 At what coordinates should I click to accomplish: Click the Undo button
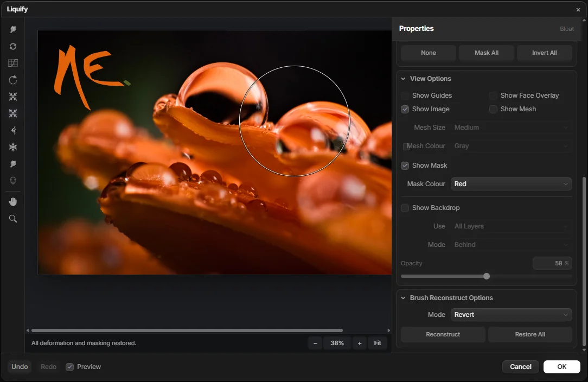click(x=20, y=367)
